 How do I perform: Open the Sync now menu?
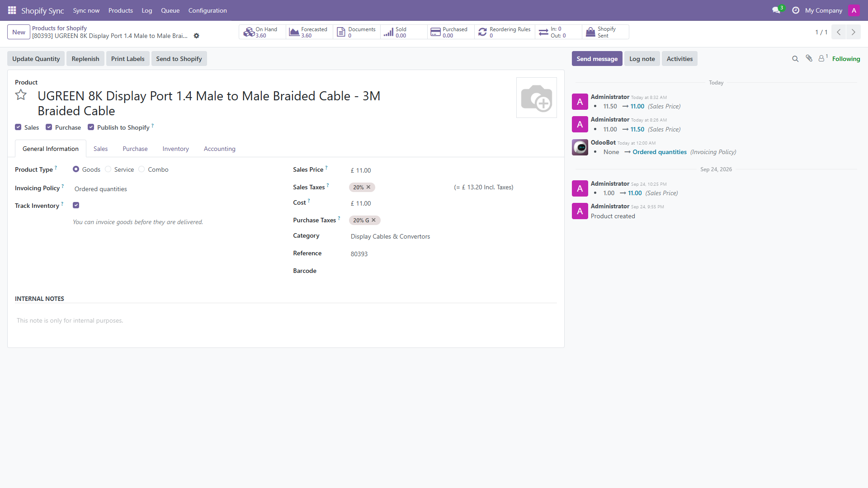86,10
